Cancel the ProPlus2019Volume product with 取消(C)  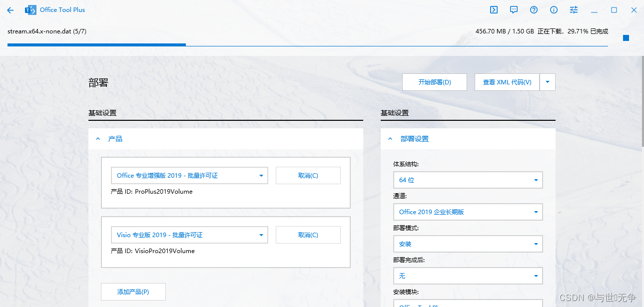pyautogui.click(x=308, y=176)
